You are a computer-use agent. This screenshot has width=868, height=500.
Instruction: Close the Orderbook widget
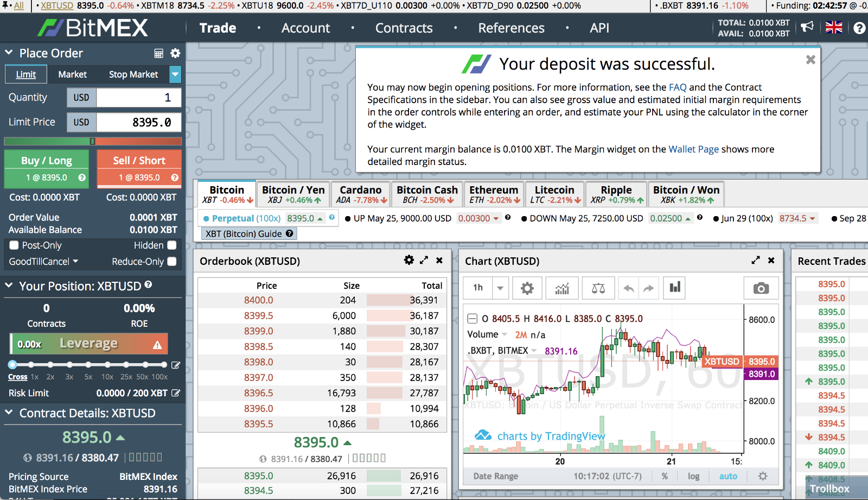(439, 260)
